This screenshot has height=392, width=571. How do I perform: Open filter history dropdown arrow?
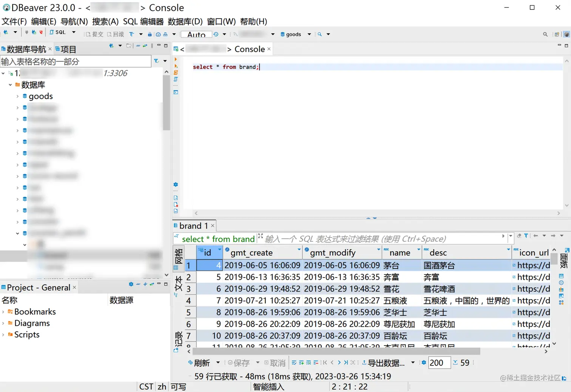(511, 236)
